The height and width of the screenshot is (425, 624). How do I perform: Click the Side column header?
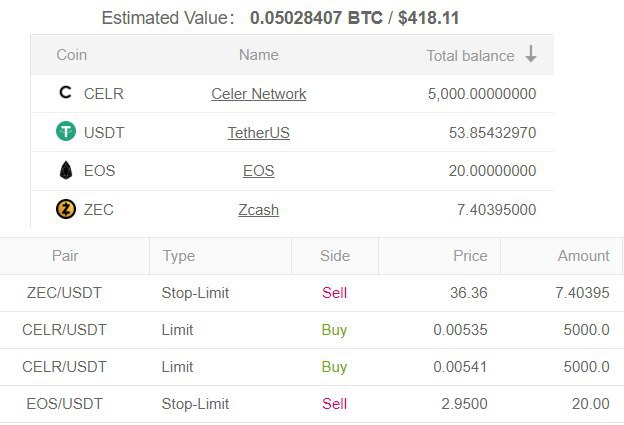pos(335,256)
